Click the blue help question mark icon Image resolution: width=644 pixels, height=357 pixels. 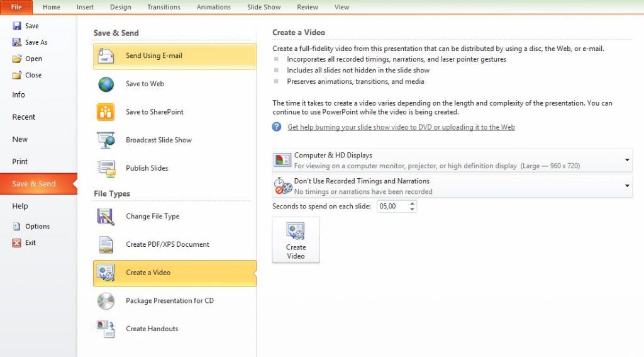pyautogui.click(x=277, y=127)
